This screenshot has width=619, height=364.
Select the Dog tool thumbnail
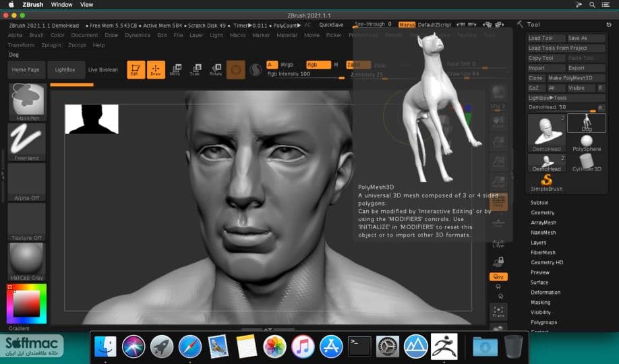587,123
